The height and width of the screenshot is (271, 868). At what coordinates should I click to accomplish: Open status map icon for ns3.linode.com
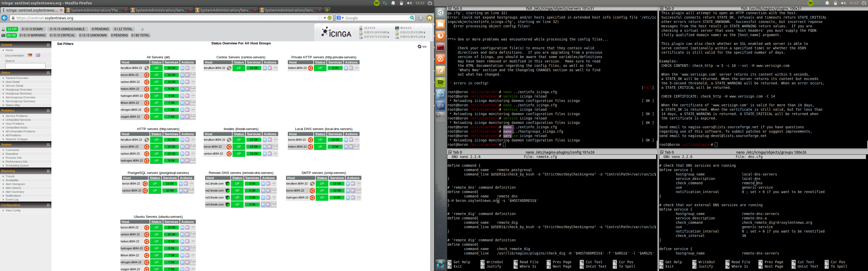(274, 198)
